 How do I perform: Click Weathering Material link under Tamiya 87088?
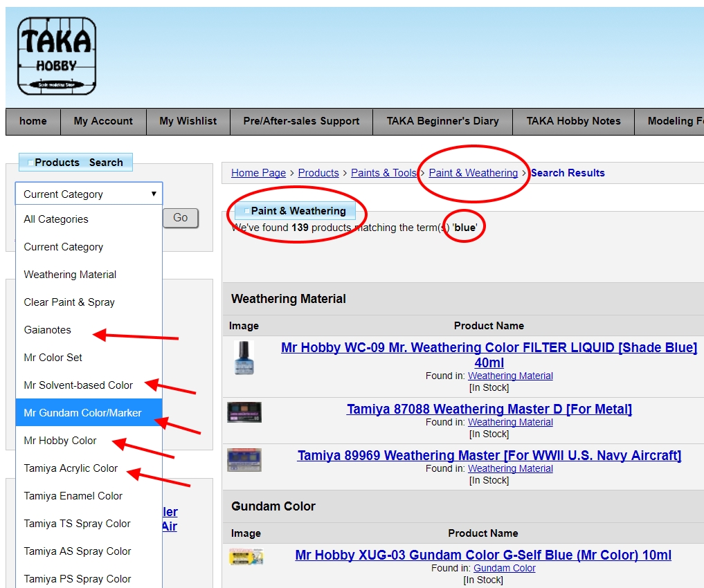pyautogui.click(x=510, y=422)
